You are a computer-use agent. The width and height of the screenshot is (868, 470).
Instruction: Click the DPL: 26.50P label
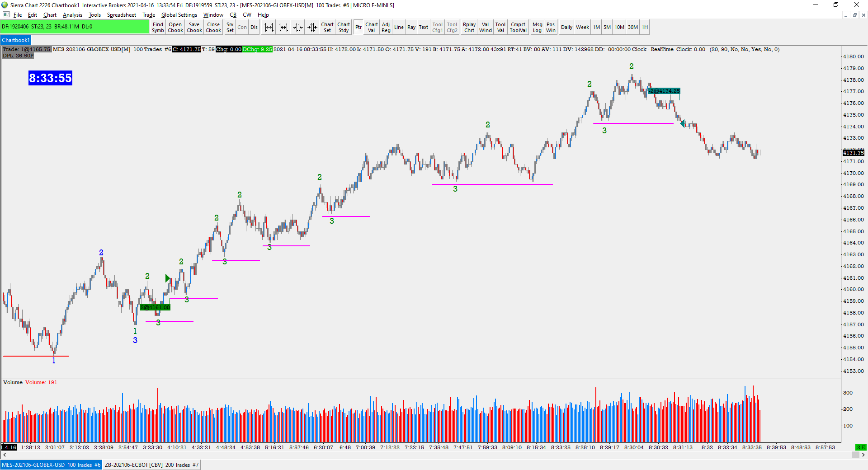click(x=18, y=56)
